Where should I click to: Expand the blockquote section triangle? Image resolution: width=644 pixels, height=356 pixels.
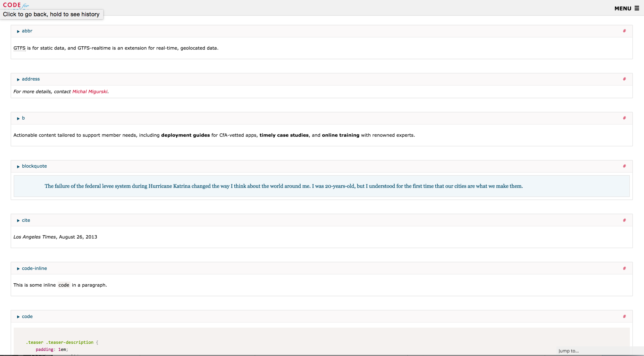(x=18, y=167)
